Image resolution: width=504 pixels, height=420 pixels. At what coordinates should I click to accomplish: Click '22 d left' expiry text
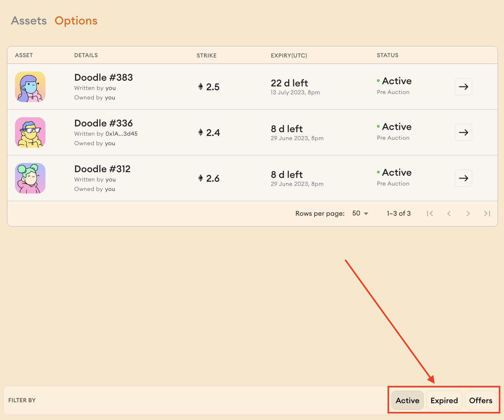tap(289, 83)
